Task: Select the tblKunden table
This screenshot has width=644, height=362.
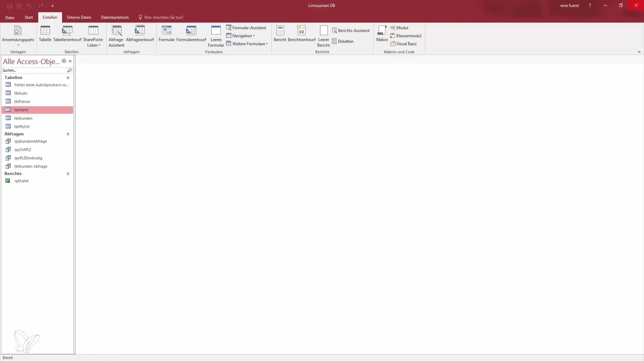Action: pos(37,118)
